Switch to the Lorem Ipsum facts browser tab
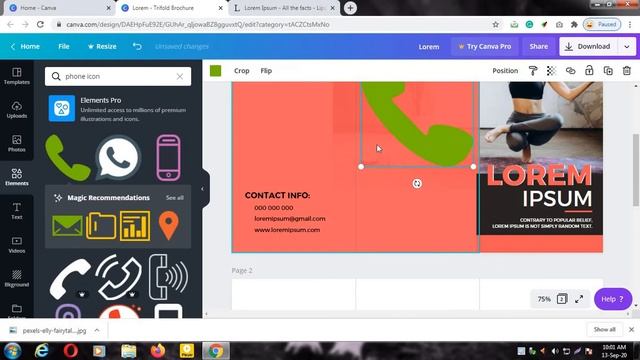Image resolution: width=640 pixels, height=360 pixels. [284, 8]
